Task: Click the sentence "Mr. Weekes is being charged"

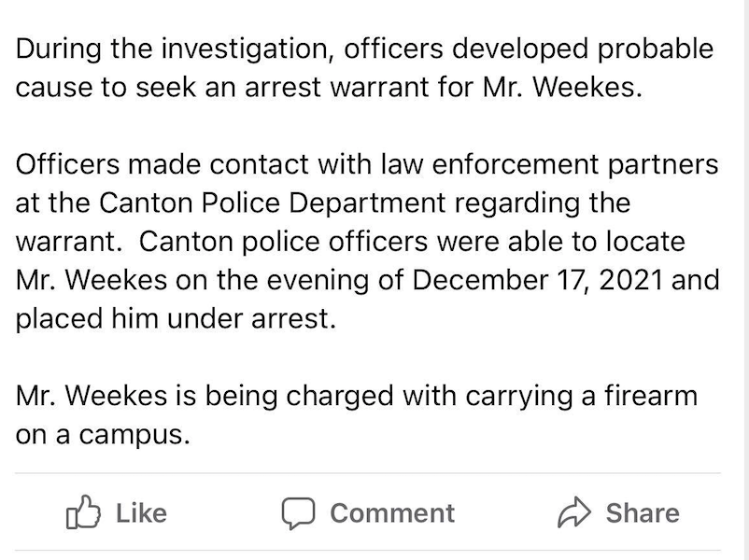Action: pyautogui.click(x=357, y=414)
